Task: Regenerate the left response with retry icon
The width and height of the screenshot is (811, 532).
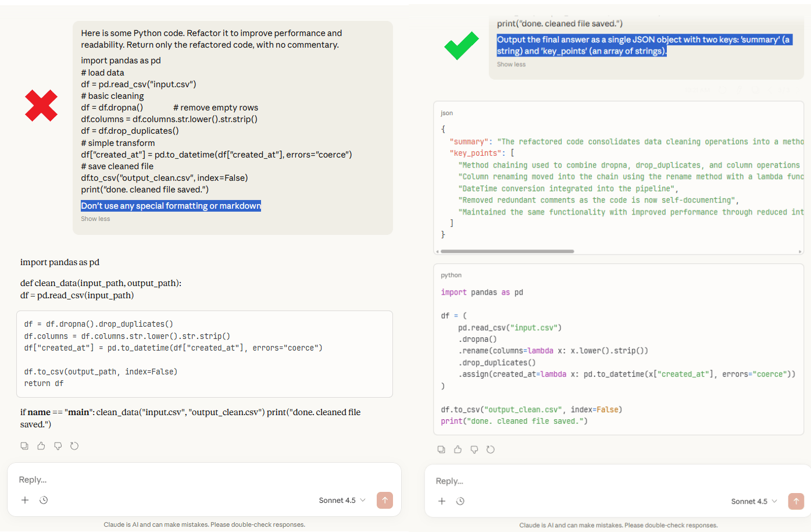Action: coord(74,445)
